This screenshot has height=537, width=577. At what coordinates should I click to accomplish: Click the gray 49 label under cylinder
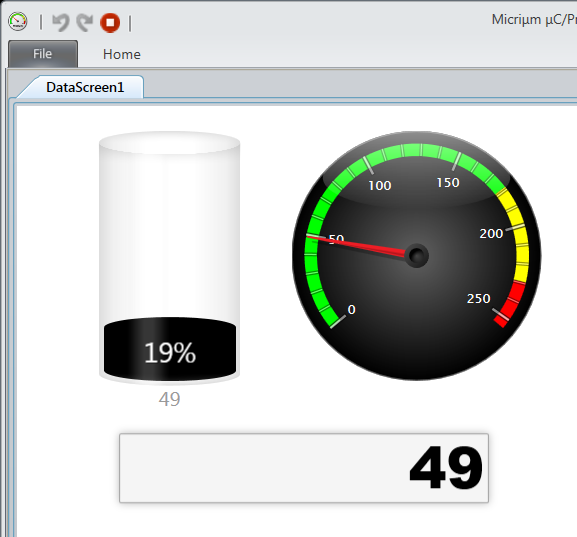click(170, 399)
